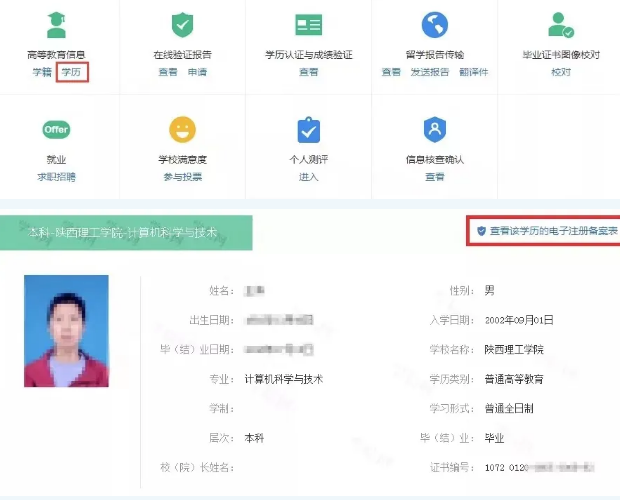The width and height of the screenshot is (620, 500).
Task: Click the 校（院）长姓名 field label
Action: click(197, 468)
